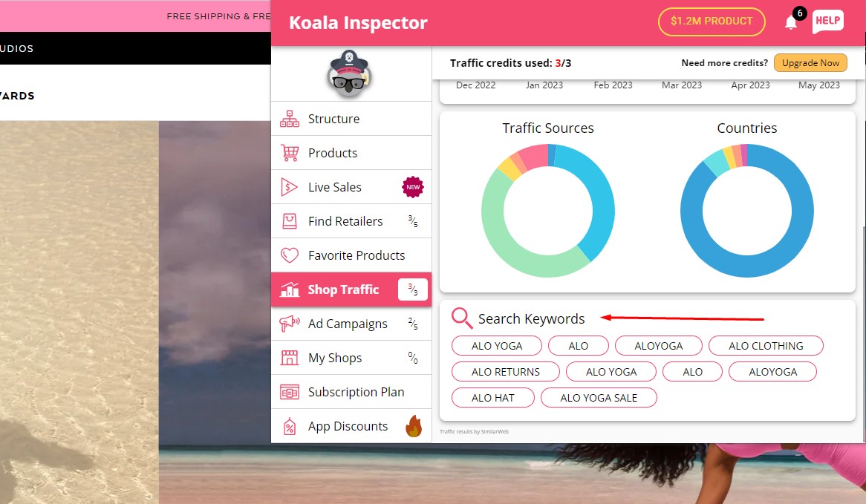Click the Structure sitemap icon
The height and width of the screenshot is (504, 866).
tap(290, 119)
